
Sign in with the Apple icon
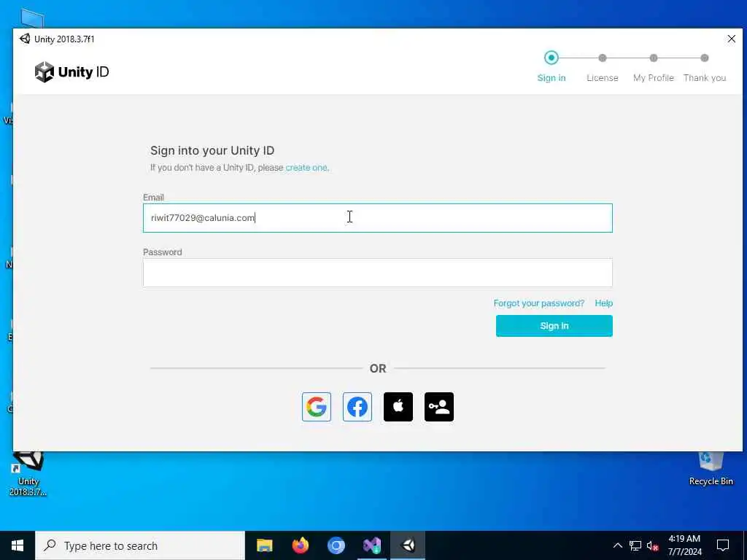point(398,407)
